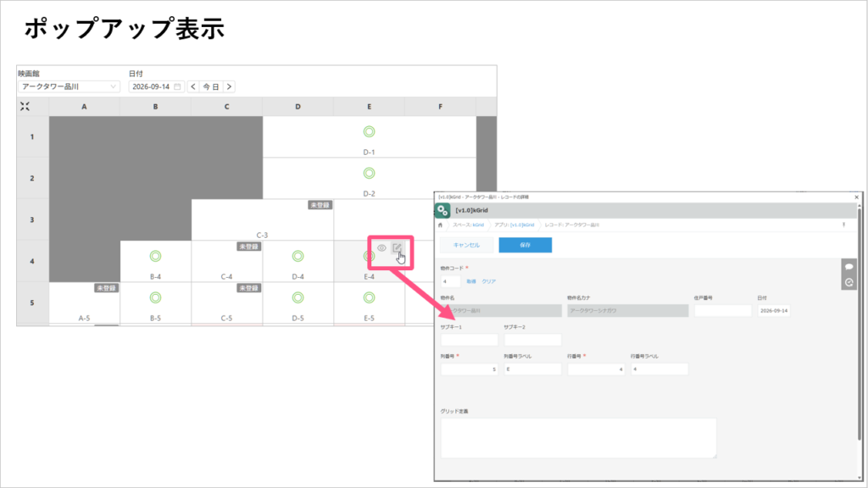Click the 住戸番号 input field
This screenshot has width=868, height=488.
(723, 311)
